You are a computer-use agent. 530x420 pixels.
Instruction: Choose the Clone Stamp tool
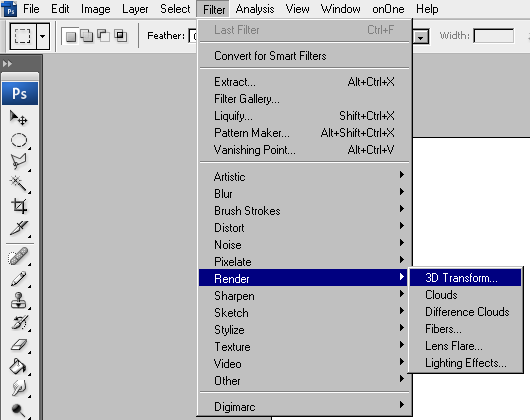click(x=19, y=300)
